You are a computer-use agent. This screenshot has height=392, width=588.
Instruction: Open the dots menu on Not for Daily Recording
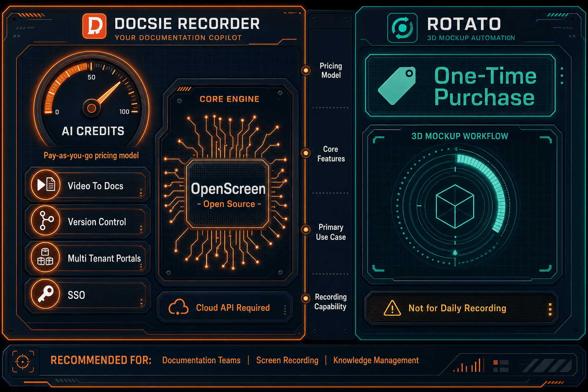(x=550, y=309)
